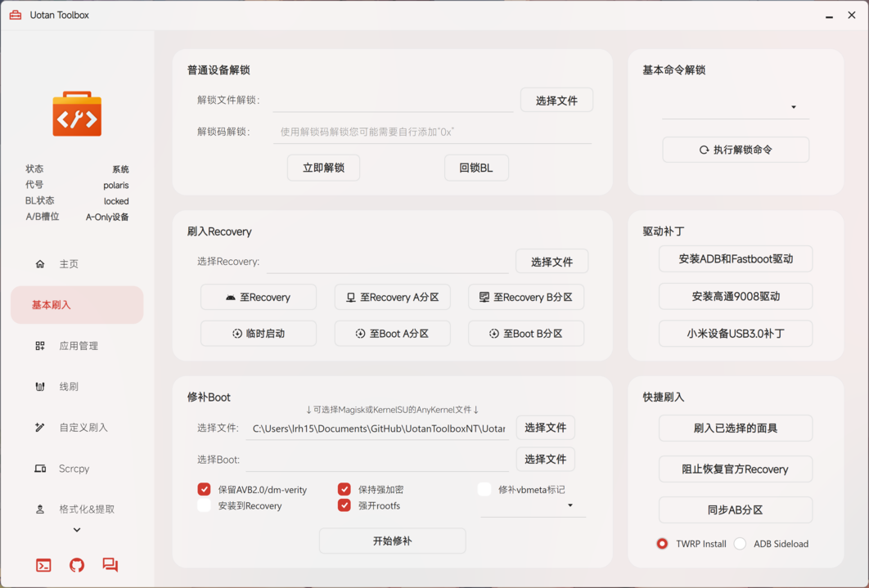
Task: Enable the 安装到Recovery checkbox
Action: coord(204,506)
